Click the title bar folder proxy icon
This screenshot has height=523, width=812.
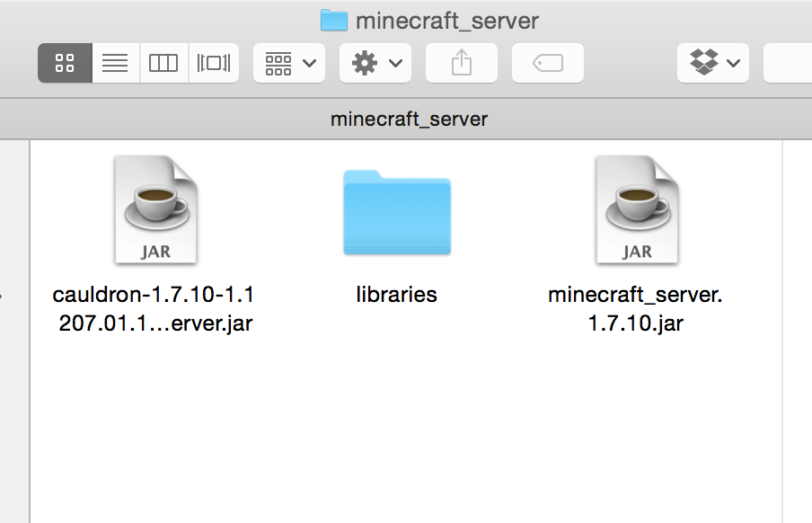333,20
